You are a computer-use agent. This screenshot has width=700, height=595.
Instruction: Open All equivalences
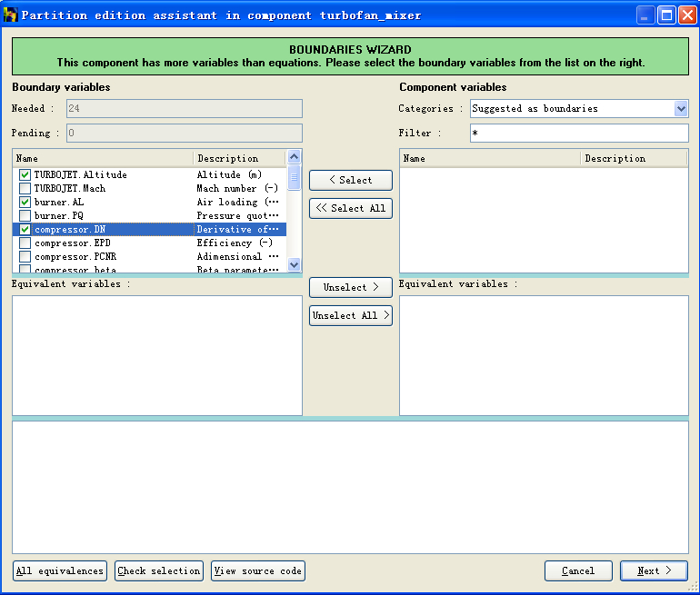coord(60,570)
